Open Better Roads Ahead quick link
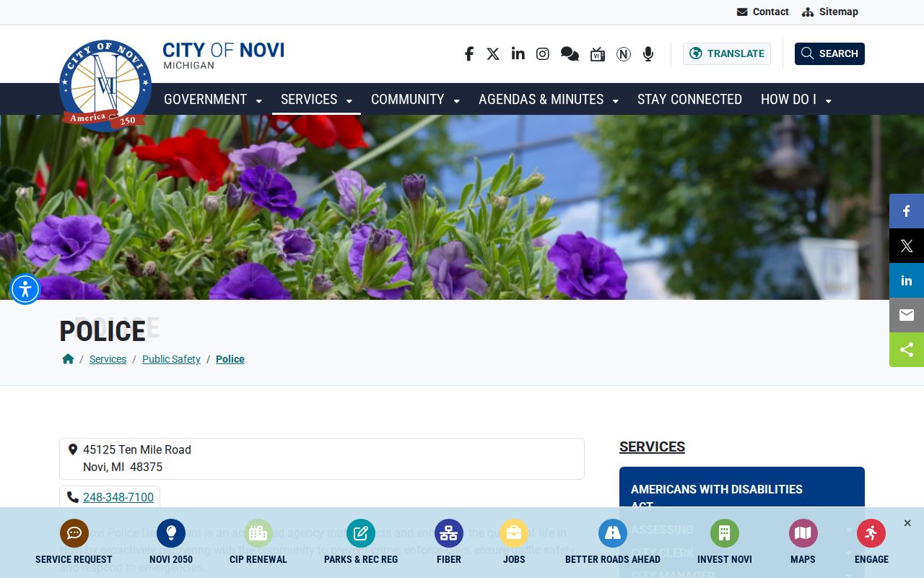 point(613,542)
